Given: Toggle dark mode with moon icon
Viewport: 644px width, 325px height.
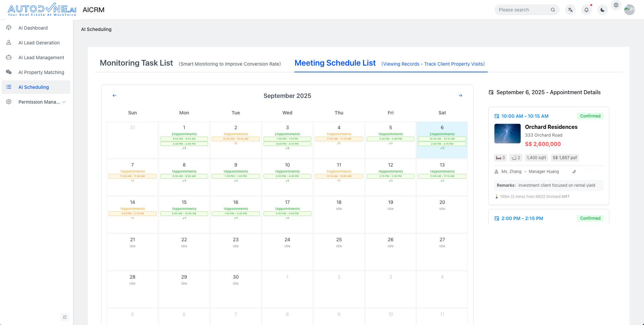Looking at the screenshot, I should coord(603,10).
